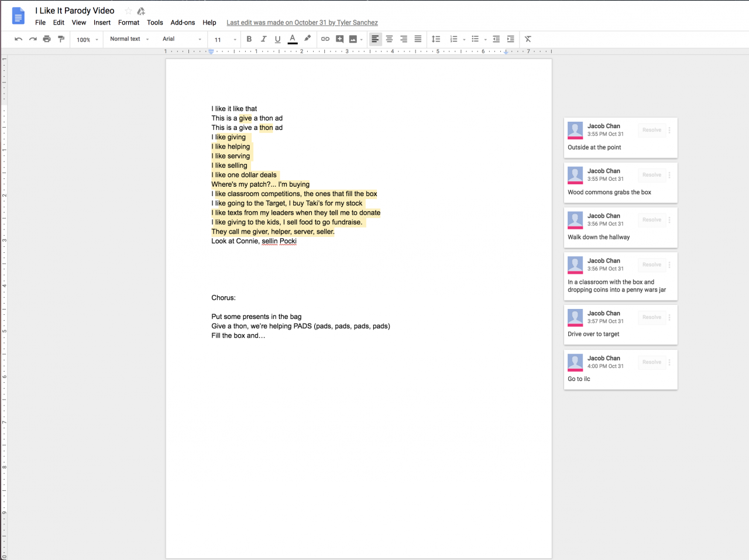The height and width of the screenshot is (560, 749).
Task: Toggle bold formatting
Action: (x=249, y=39)
